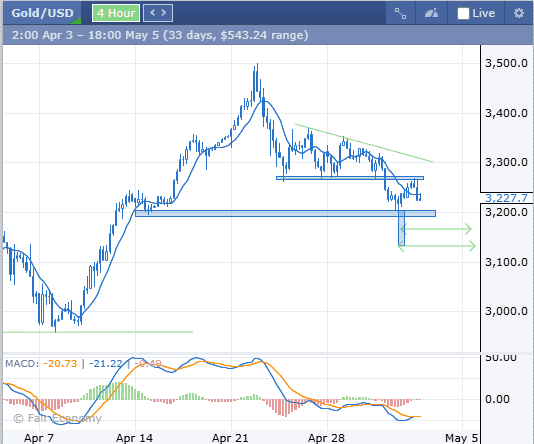Click the May 5 date axis label
The image size is (534, 444).
point(461,438)
